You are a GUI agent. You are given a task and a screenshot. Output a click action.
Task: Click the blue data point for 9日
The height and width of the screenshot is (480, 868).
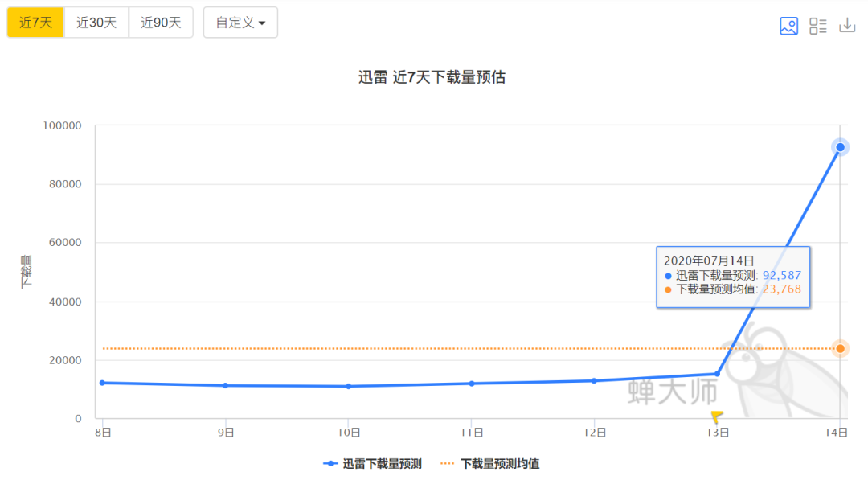(225, 385)
